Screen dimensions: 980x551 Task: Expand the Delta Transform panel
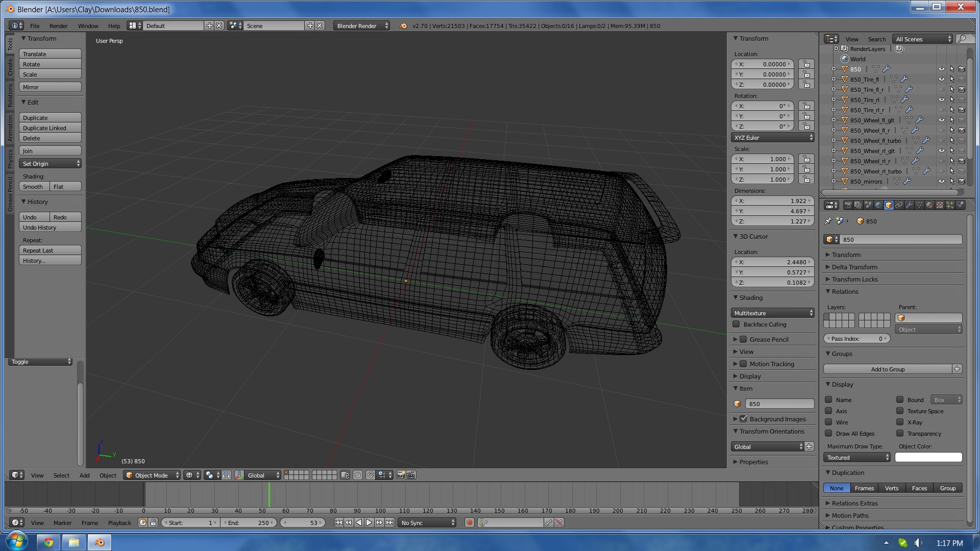click(854, 267)
